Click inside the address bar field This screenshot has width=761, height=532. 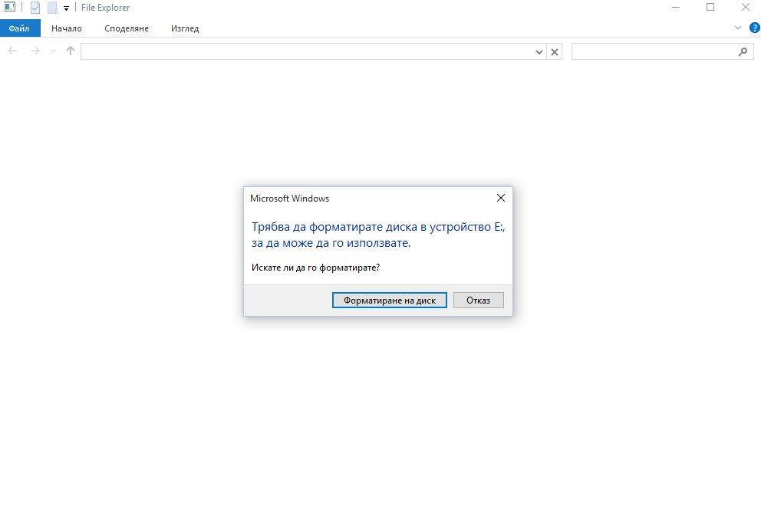pos(307,51)
